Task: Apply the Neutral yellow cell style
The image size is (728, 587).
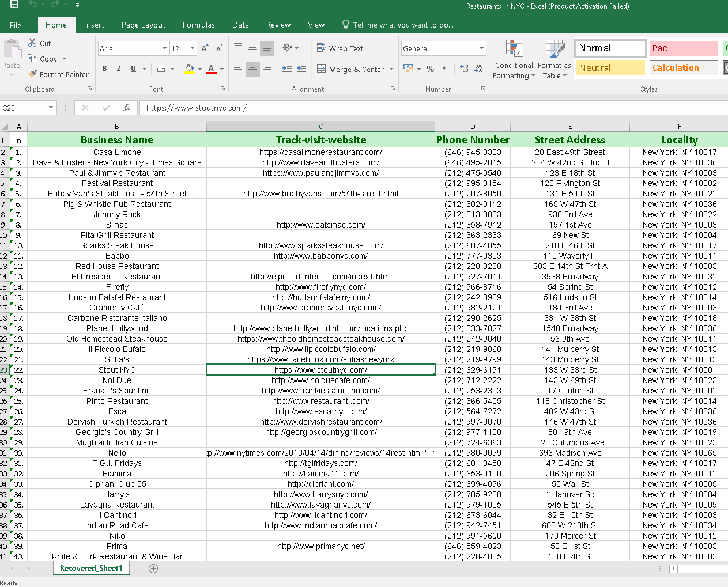Action: (x=610, y=68)
